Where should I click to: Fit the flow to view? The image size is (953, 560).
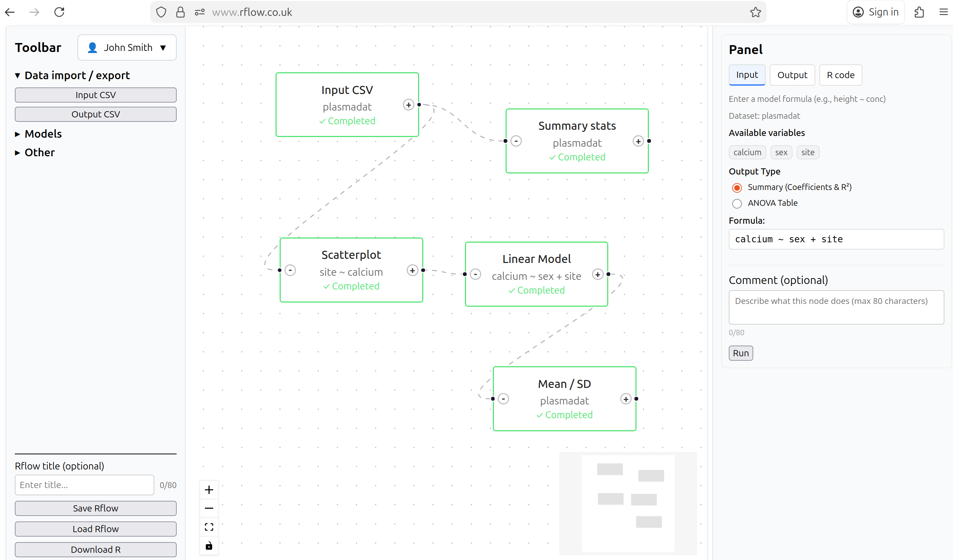coord(209,527)
